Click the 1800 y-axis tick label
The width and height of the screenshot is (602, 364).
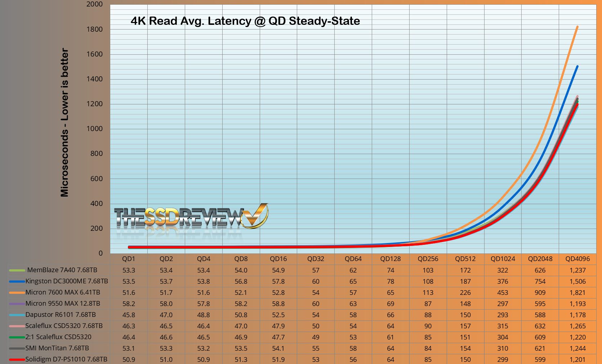94,29
